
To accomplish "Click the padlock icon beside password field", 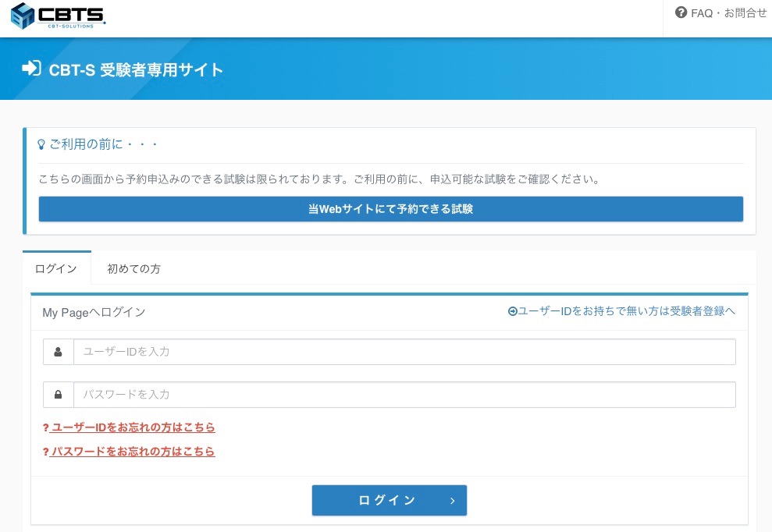I will pyautogui.click(x=58, y=395).
